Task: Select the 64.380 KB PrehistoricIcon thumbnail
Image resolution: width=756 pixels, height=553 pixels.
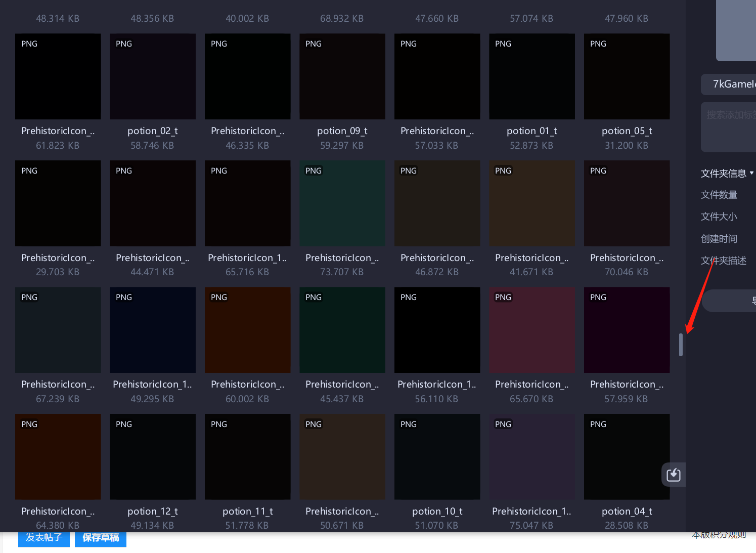Action: point(58,457)
